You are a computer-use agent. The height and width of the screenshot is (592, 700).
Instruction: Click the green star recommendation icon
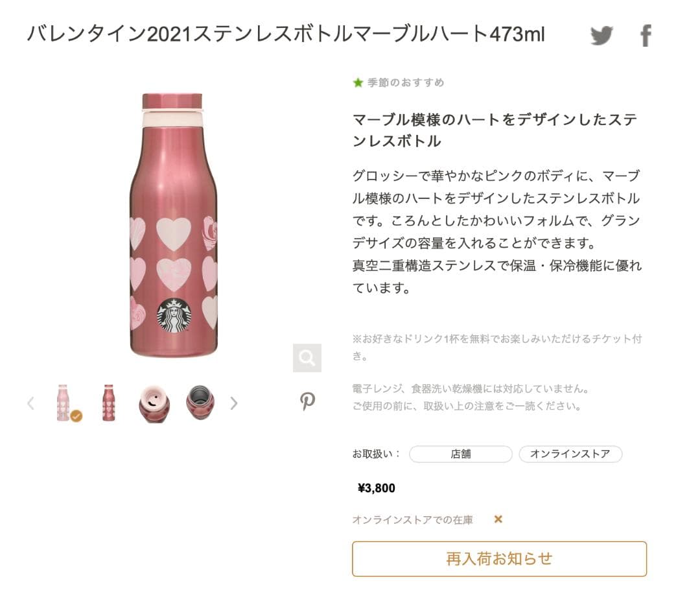point(358,83)
